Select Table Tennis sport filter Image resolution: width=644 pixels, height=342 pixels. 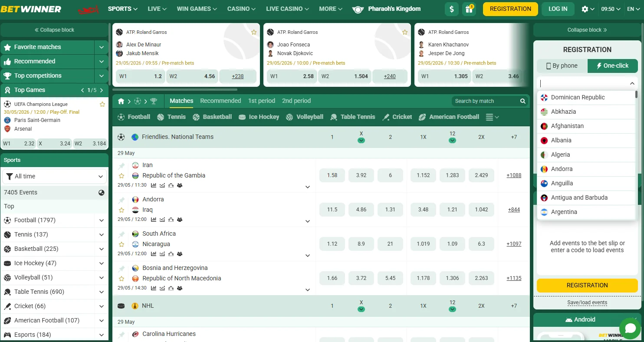[352, 117]
